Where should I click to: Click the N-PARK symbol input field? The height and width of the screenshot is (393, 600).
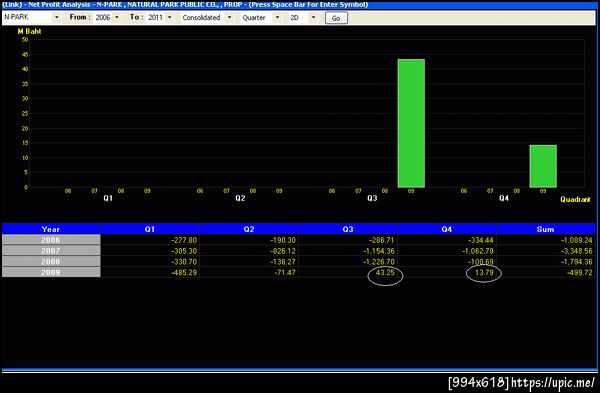pyautogui.click(x=28, y=18)
